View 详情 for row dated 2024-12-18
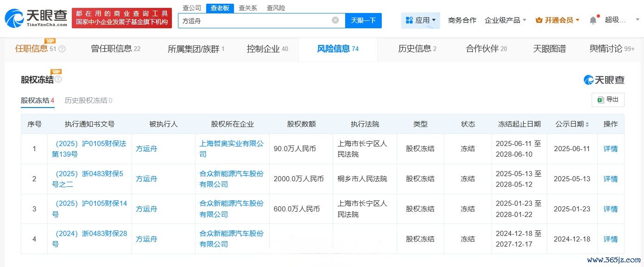The image size is (644, 267). coord(611,239)
